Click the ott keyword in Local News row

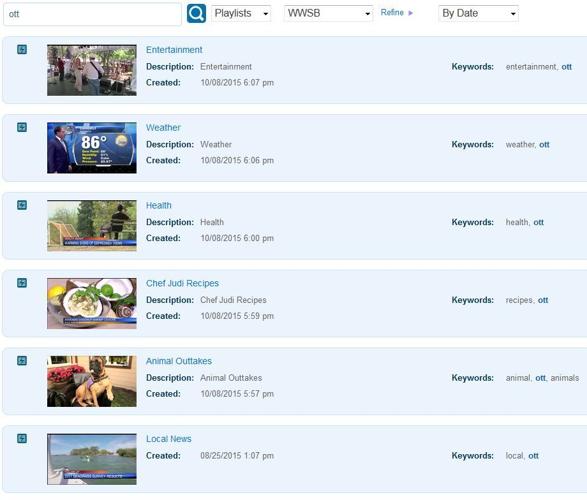[533, 456]
